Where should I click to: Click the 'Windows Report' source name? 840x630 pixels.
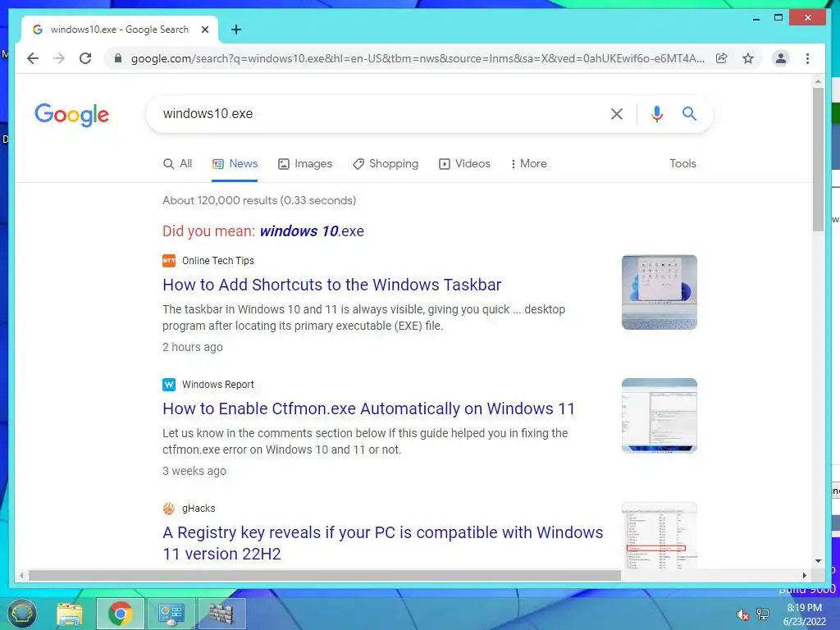(x=218, y=385)
